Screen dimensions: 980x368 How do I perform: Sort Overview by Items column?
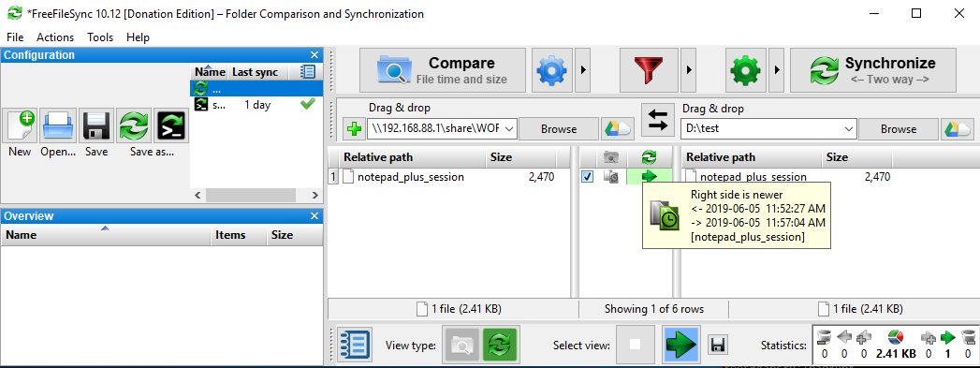238,235
